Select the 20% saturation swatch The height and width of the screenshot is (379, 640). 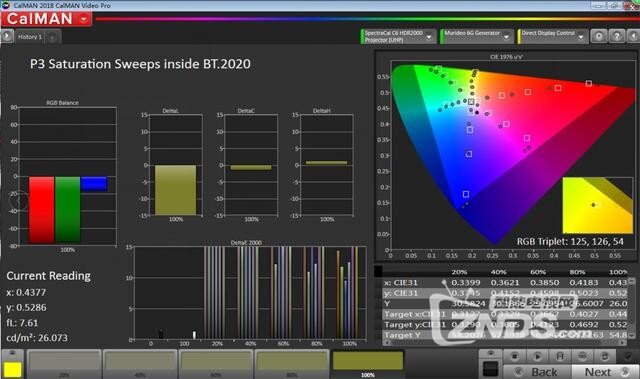click(64, 364)
